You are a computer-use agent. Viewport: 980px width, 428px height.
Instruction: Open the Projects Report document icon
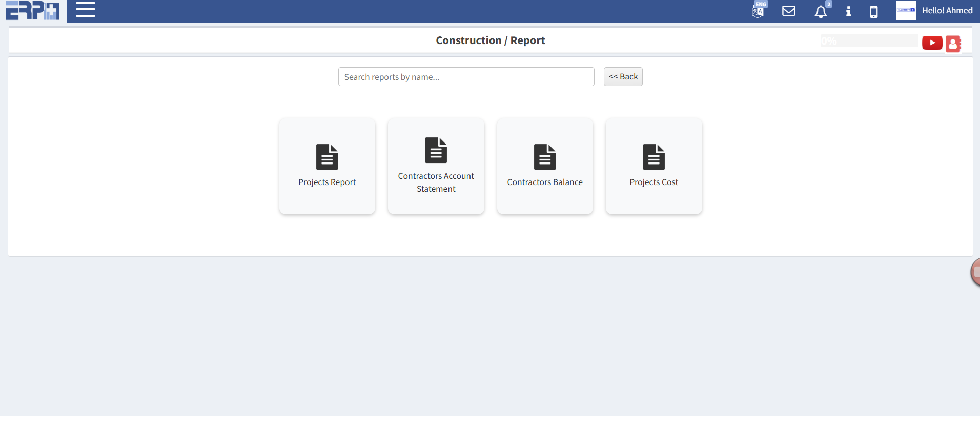[327, 157]
